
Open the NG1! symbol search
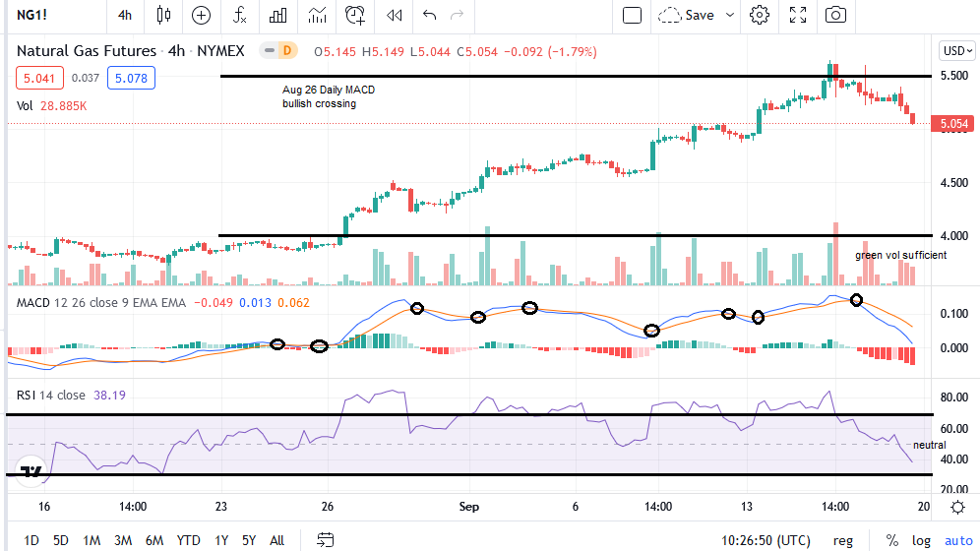pyautogui.click(x=31, y=15)
